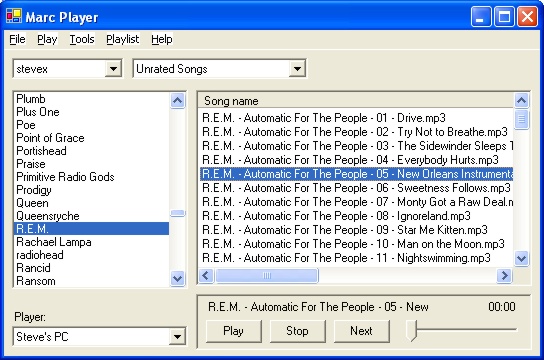544x360 pixels.
Task: Click the 00:00 elapsed time display
Action: pos(502,307)
